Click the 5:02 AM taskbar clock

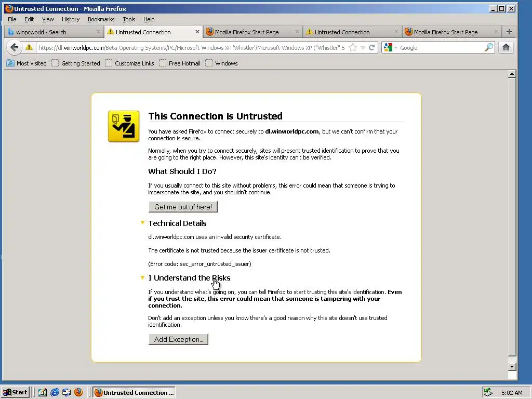tap(512, 393)
